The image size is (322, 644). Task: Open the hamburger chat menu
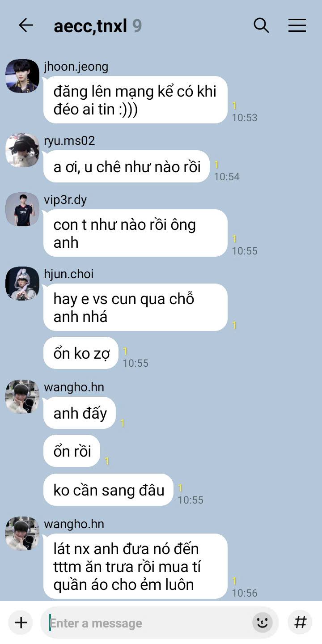(x=297, y=25)
